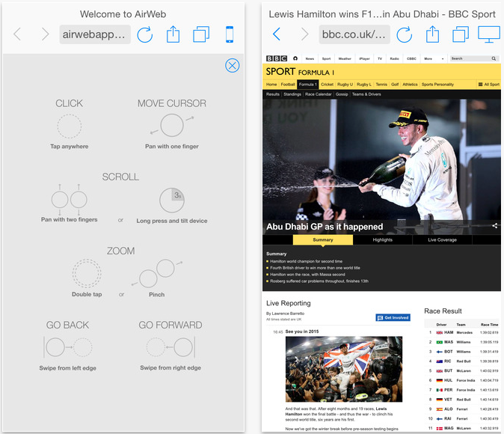Click the See you in 2015 entry

tap(302, 331)
